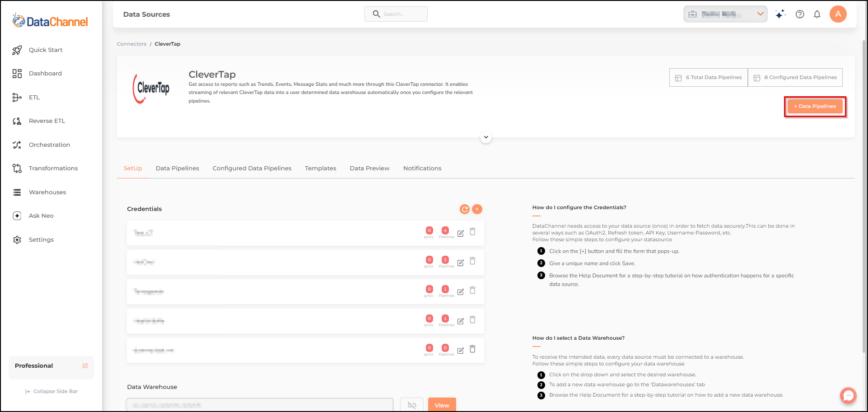
Task: Switch to the Data Pipelines tab
Action: pyautogui.click(x=177, y=169)
